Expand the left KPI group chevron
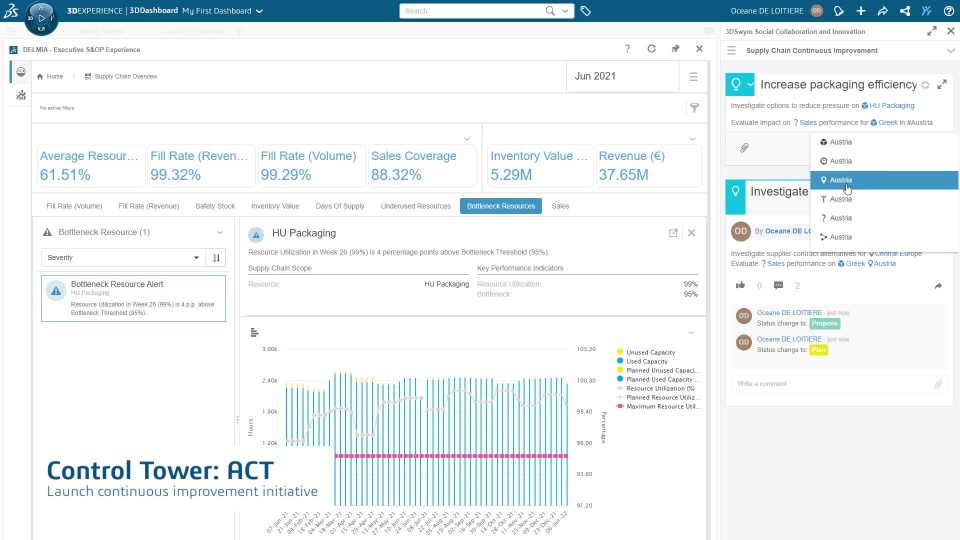This screenshot has width=960, height=540. point(467,139)
